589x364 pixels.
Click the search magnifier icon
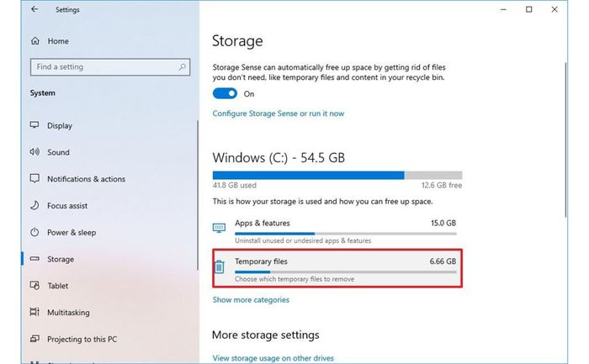tap(183, 67)
